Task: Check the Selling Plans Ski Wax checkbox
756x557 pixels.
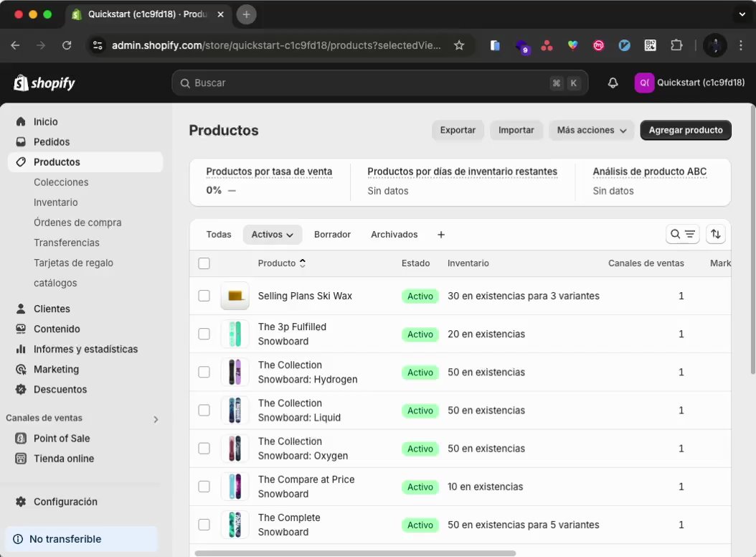Action: tap(204, 296)
